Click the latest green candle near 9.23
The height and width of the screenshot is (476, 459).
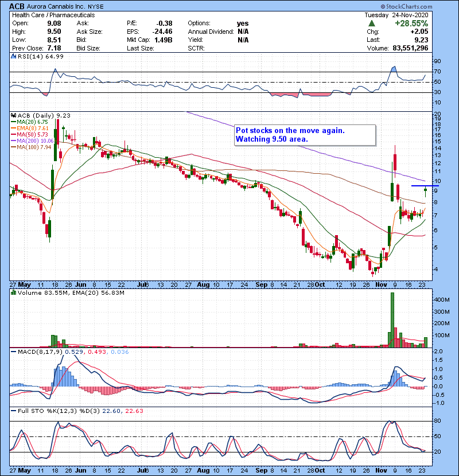tap(426, 190)
